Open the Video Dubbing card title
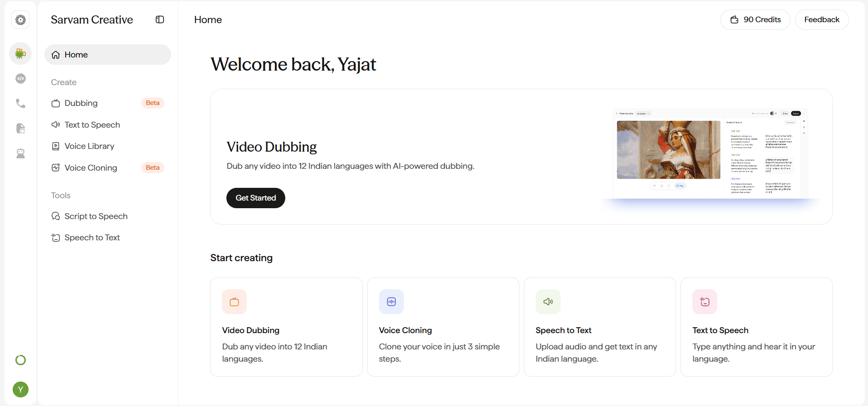Viewport: 868px width, 406px height. [x=251, y=330]
